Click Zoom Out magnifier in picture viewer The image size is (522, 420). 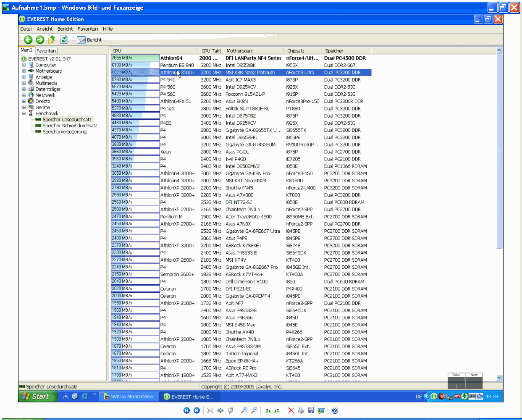point(254,410)
